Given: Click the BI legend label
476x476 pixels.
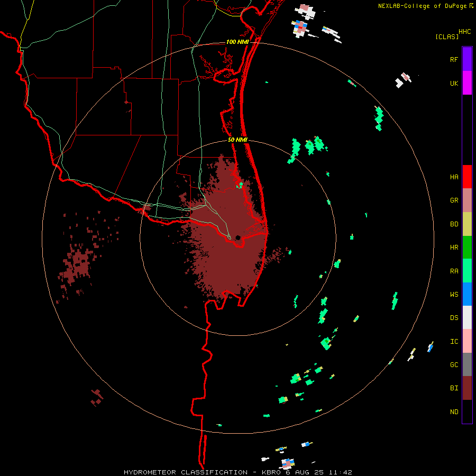Looking at the screenshot, I should point(454,388).
